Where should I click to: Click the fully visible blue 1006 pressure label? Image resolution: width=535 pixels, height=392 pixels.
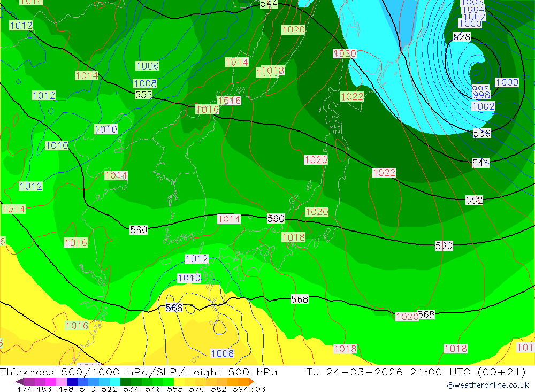(x=148, y=66)
